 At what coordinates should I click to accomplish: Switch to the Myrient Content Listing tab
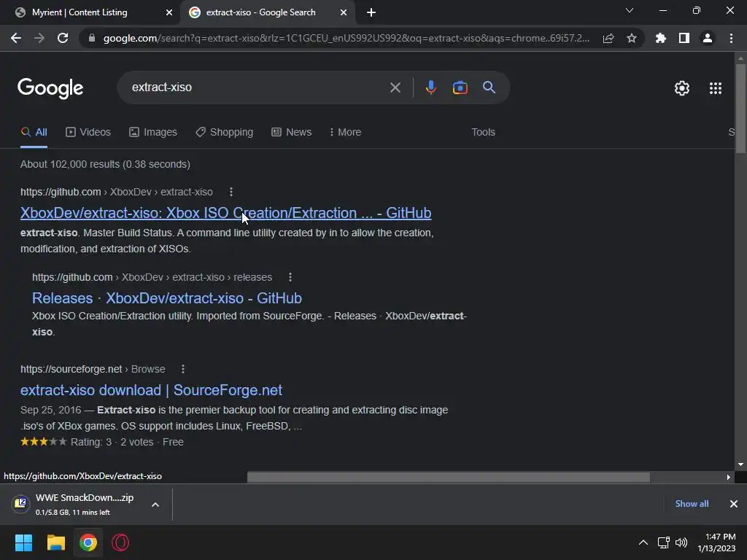[x=89, y=13]
